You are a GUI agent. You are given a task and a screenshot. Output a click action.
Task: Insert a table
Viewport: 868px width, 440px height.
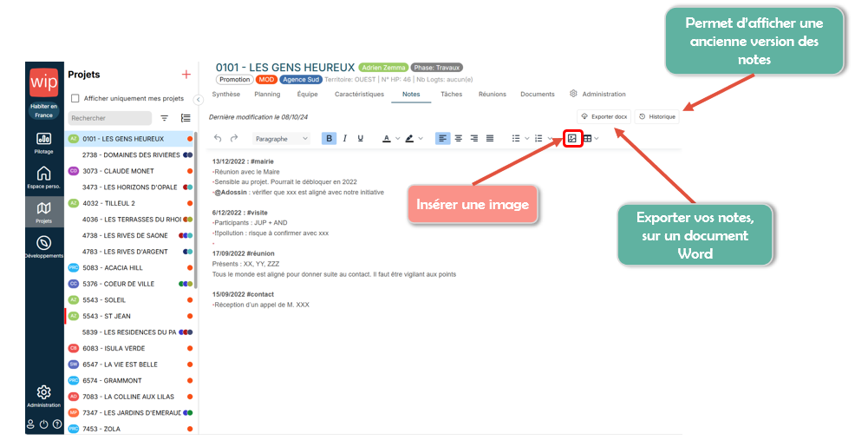[587, 139]
